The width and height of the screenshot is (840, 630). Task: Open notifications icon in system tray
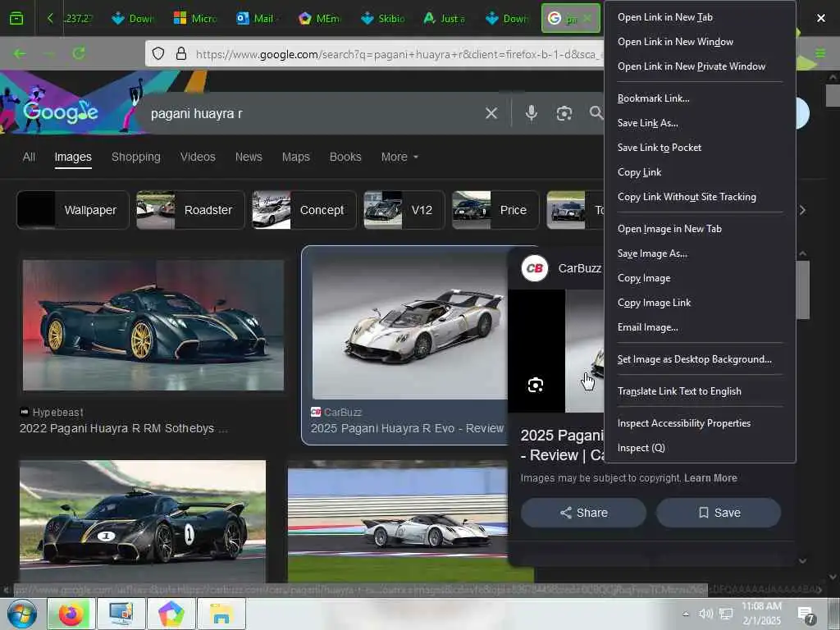806,614
